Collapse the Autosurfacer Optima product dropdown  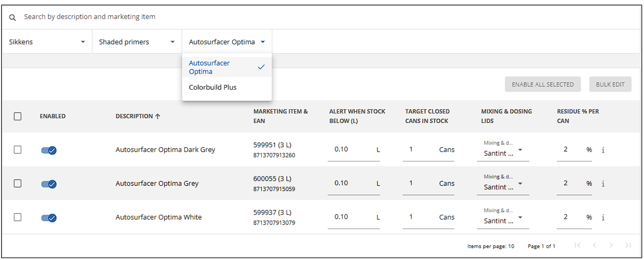click(227, 42)
